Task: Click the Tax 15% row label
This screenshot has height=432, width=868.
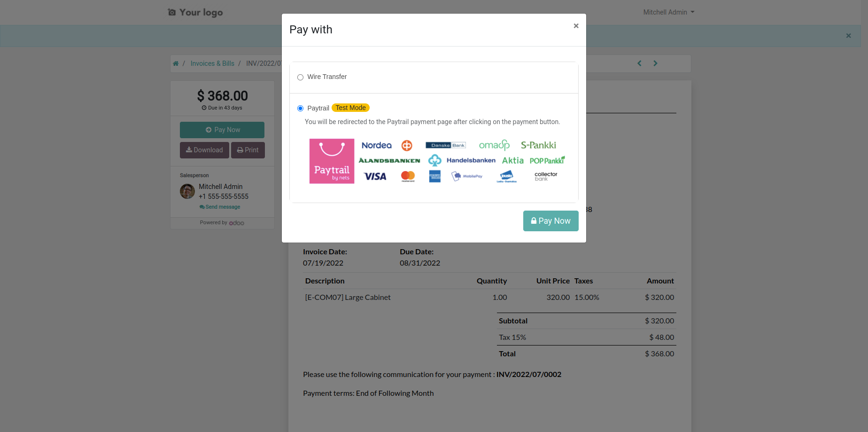Action: 512,337
